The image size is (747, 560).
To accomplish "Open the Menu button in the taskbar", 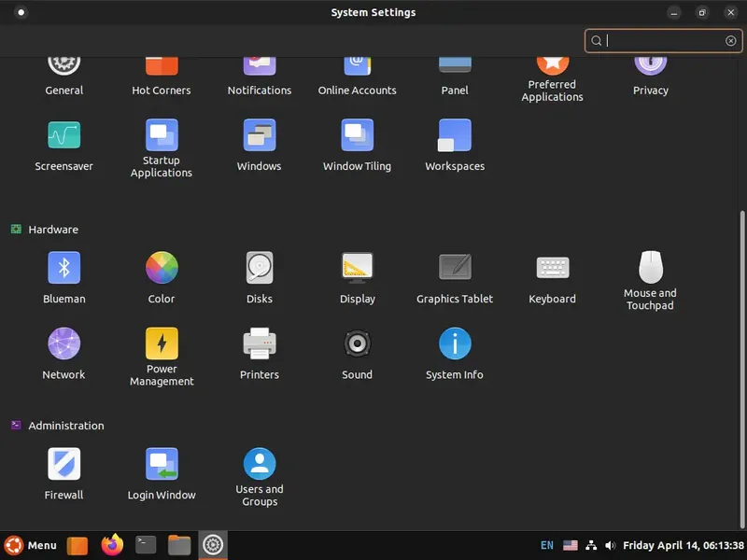I will point(31,545).
